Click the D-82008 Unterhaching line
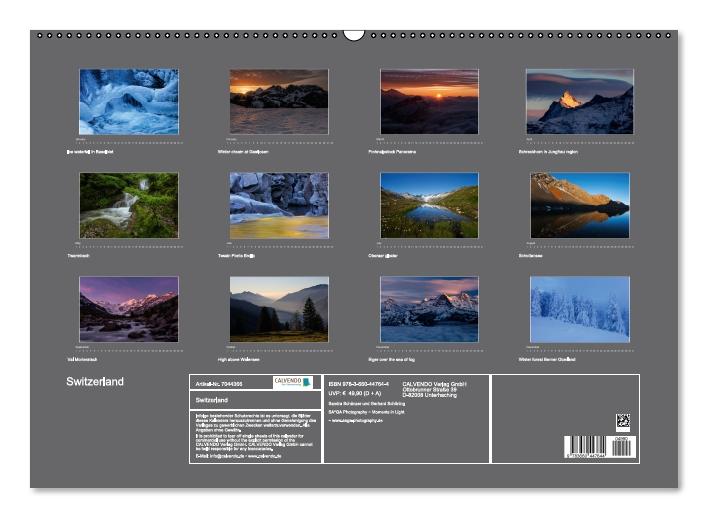This screenshot has height=518, width=708. coord(429,395)
